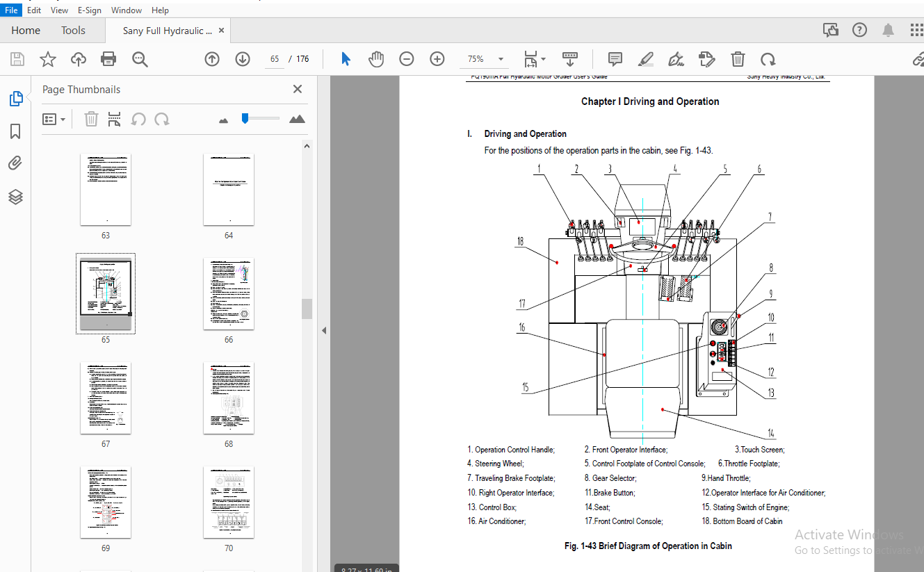Viewport: 924px width, 572px height.
Task: Open the Edit menu
Action: point(34,10)
